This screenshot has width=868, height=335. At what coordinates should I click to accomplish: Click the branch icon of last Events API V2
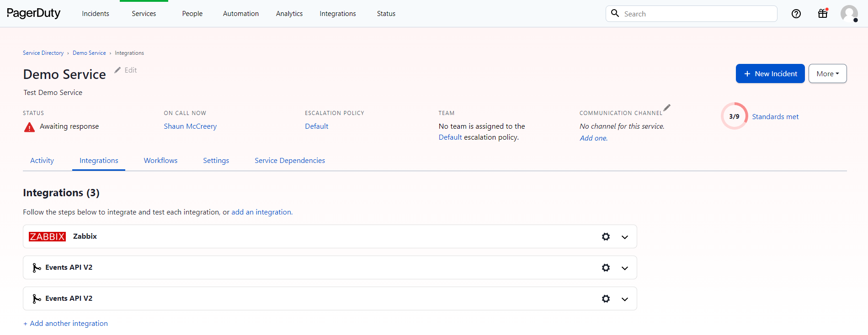pos(37,299)
